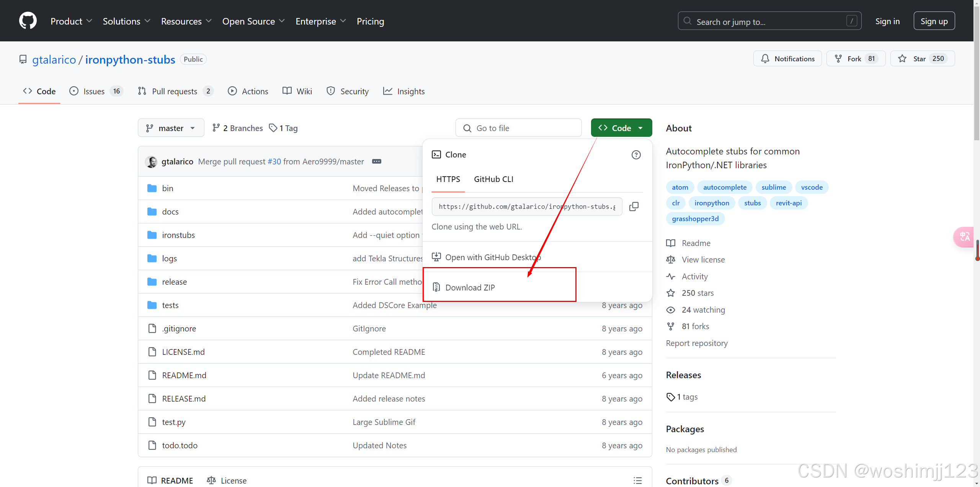Open the master branch dropdown
This screenshot has height=487, width=980.
[171, 128]
